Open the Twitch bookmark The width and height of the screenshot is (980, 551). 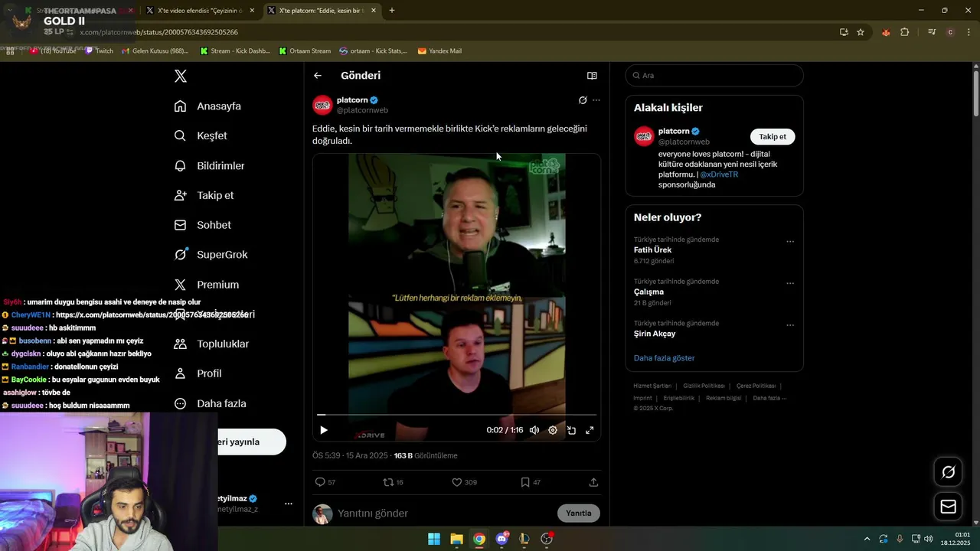click(100, 51)
